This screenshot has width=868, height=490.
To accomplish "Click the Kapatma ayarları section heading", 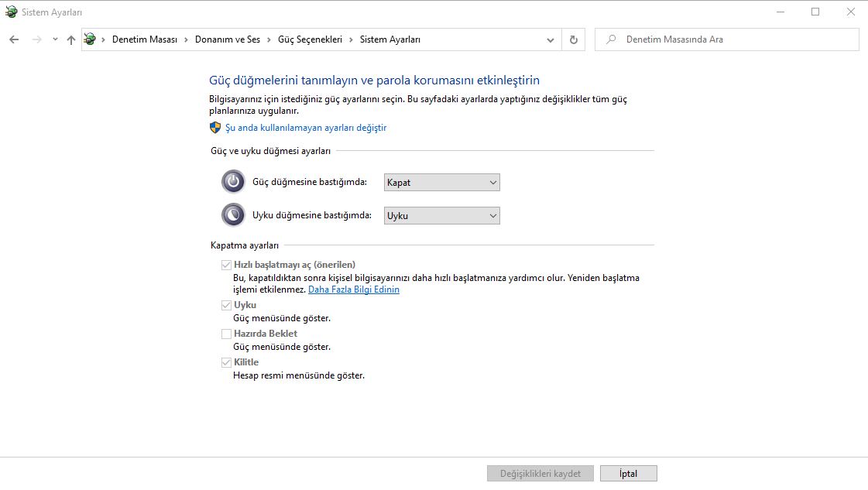I will point(245,245).
